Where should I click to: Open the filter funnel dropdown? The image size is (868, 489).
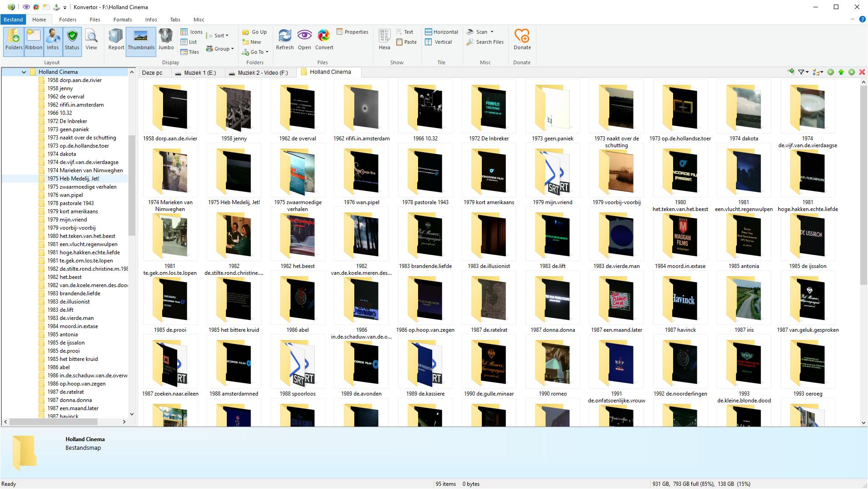tap(803, 72)
